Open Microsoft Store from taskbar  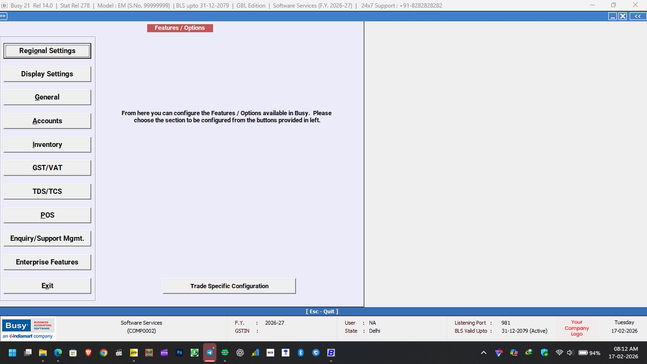coord(73,352)
